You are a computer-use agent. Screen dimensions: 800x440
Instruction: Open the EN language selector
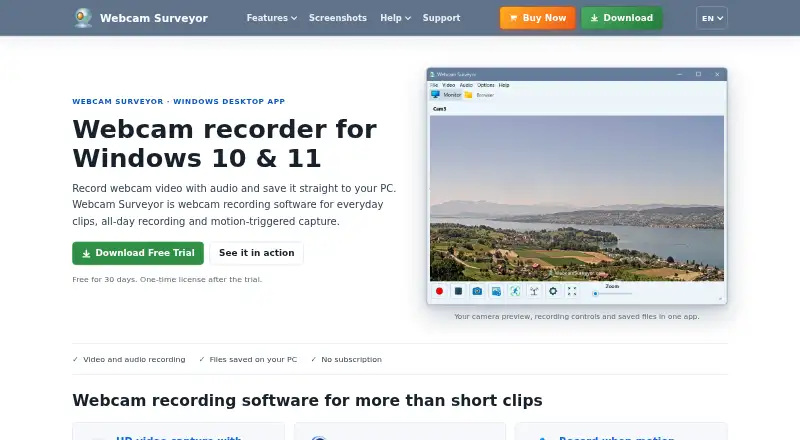(x=712, y=18)
